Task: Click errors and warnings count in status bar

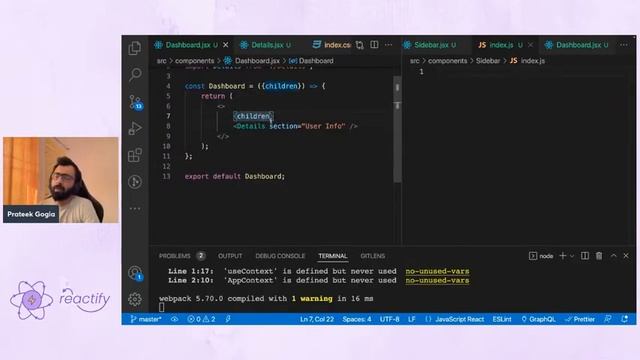Action: pos(201,319)
